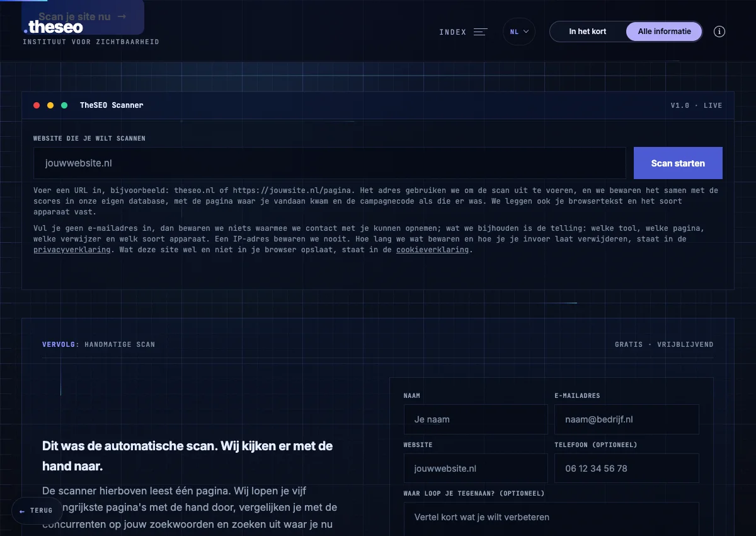This screenshot has height=536, width=756.
Task: Click the Naam input field
Action: click(x=476, y=419)
